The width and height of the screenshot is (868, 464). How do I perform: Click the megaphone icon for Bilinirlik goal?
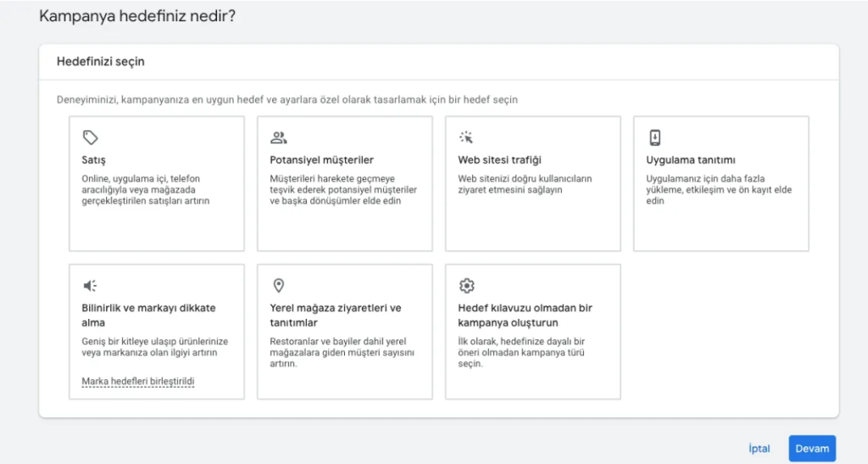coord(91,285)
